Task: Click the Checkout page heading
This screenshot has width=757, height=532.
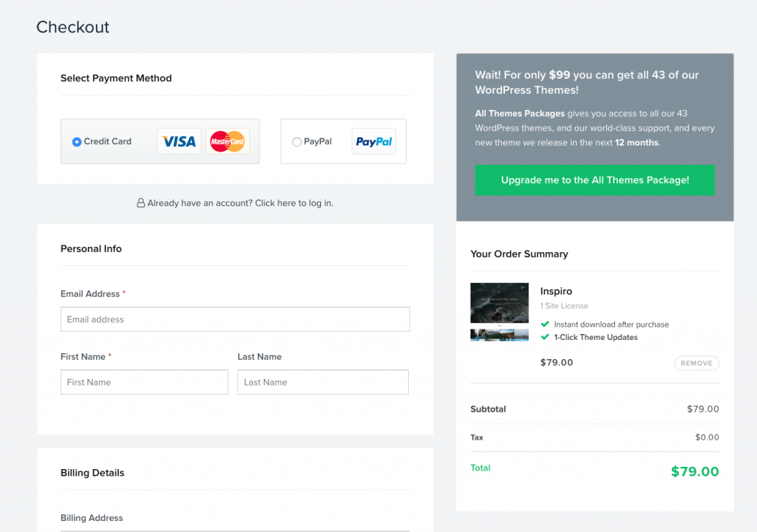Action: 72,27
